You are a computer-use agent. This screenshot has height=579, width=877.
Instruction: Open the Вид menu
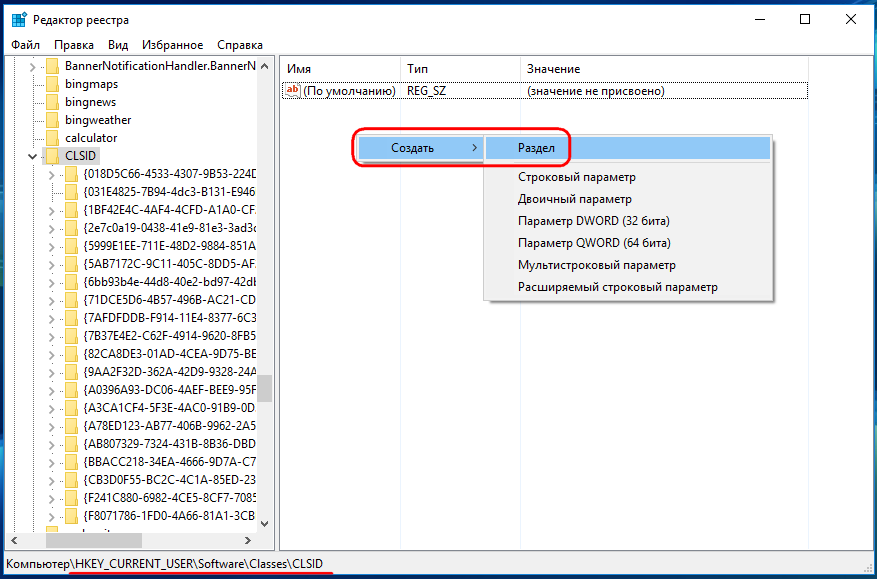(118, 45)
